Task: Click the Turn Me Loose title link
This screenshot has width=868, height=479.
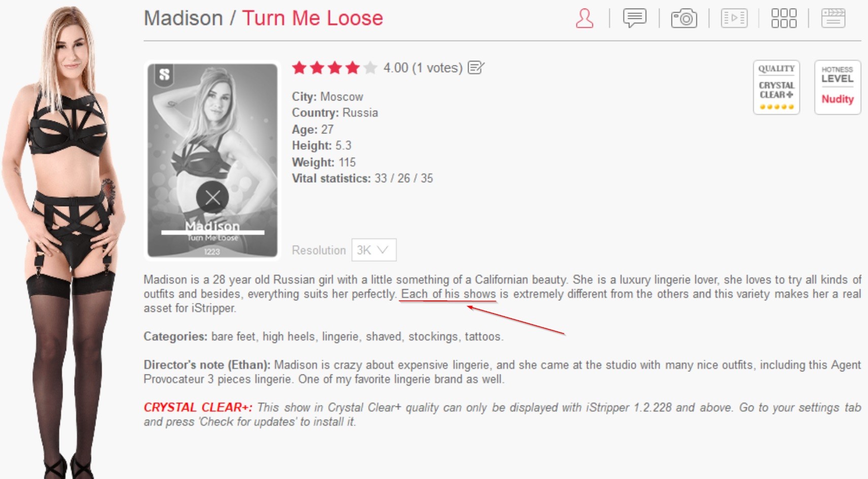Action: coord(313,18)
